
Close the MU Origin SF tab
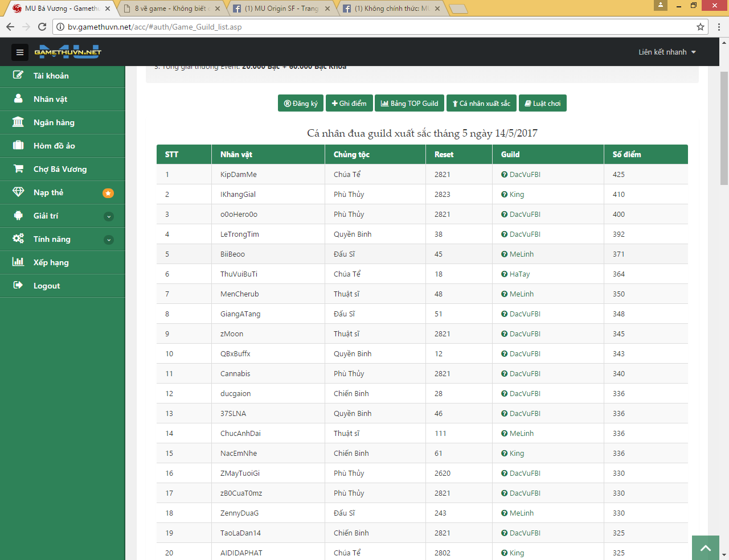(x=327, y=9)
